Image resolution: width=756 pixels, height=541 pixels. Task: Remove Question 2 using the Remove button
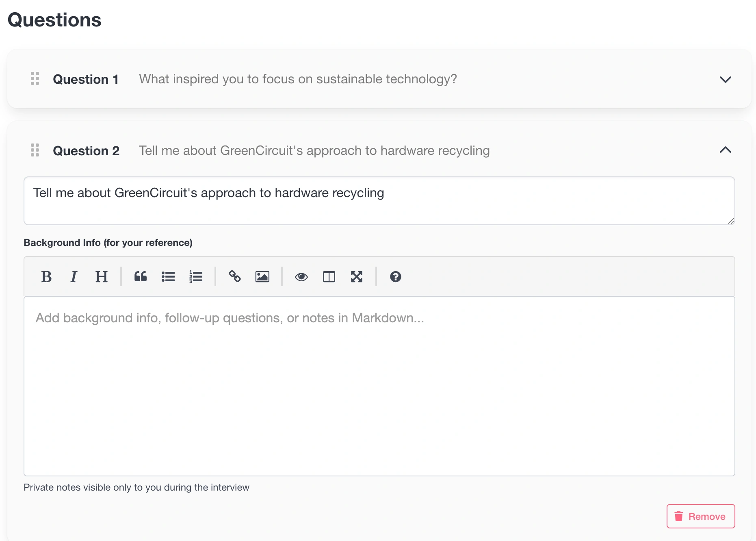[700, 516]
